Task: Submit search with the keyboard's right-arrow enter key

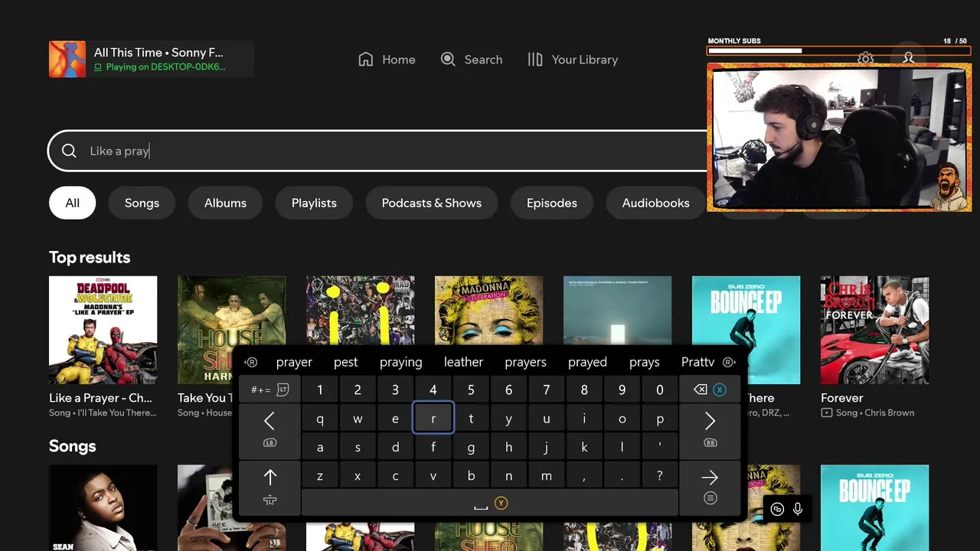Action: (x=710, y=487)
